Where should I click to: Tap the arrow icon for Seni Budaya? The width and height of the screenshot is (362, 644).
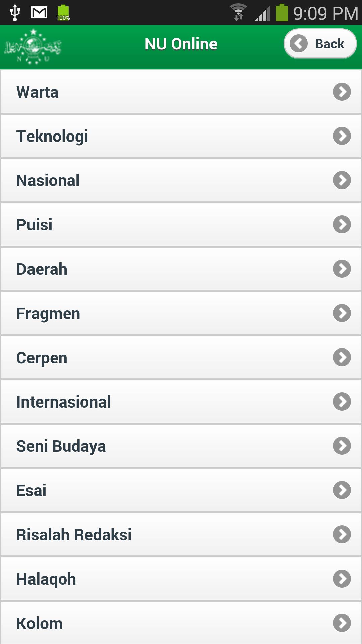(x=342, y=446)
